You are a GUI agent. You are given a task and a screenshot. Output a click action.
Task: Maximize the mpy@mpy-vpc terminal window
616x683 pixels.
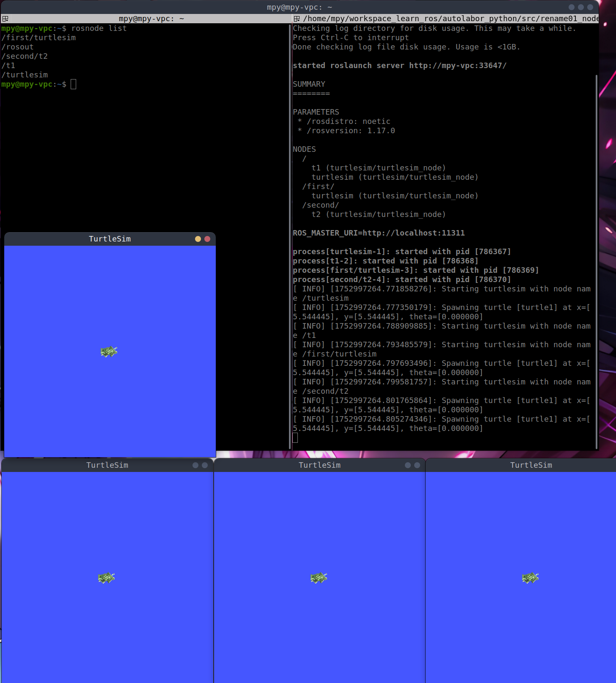581,7
